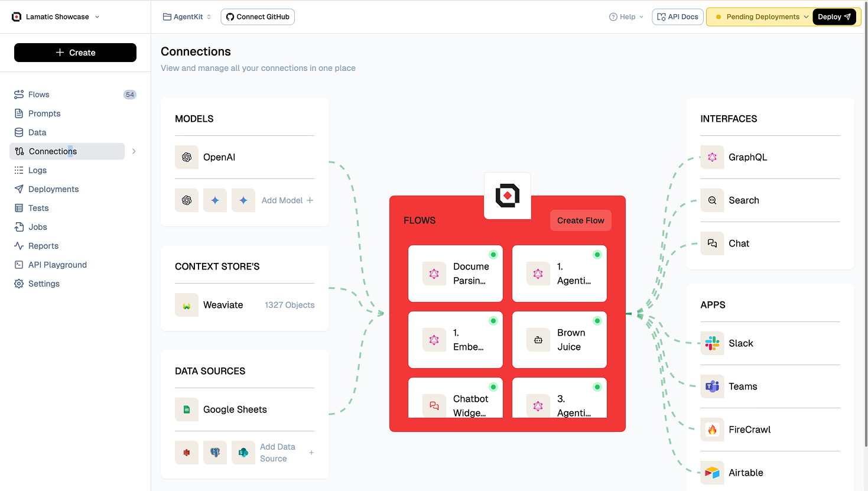Image resolution: width=868 pixels, height=491 pixels.
Task: Expand the Connections submenu chevron
Action: (x=134, y=151)
